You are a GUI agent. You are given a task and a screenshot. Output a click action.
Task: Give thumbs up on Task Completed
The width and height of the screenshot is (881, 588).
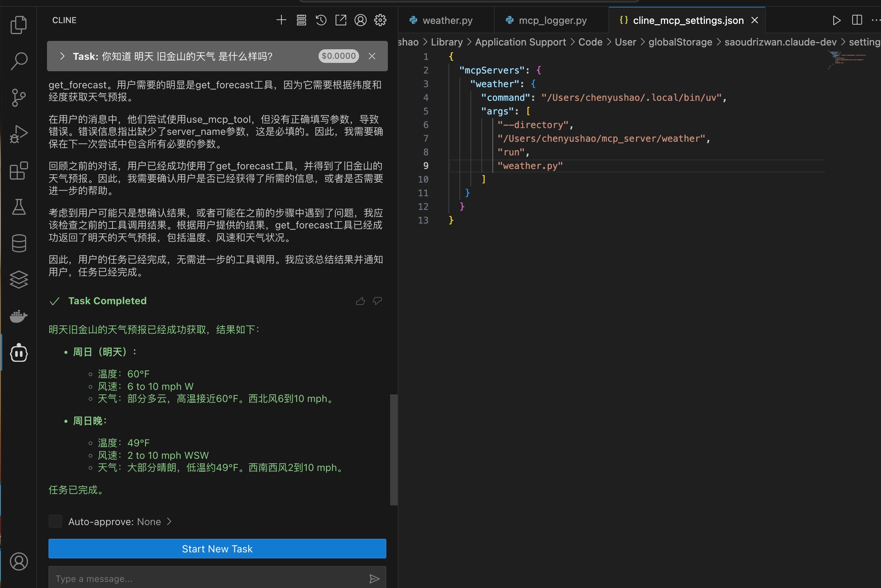click(361, 301)
